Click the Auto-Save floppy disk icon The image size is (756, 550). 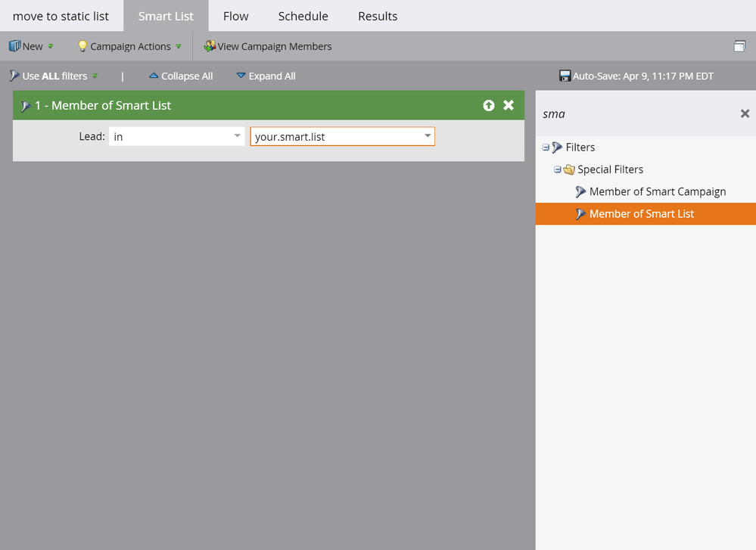tap(565, 76)
